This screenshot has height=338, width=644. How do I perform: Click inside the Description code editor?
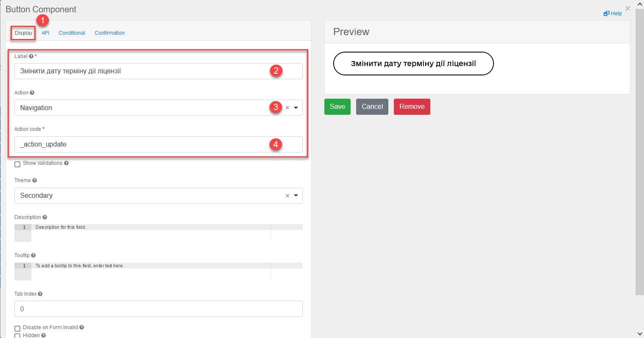click(159, 233)
